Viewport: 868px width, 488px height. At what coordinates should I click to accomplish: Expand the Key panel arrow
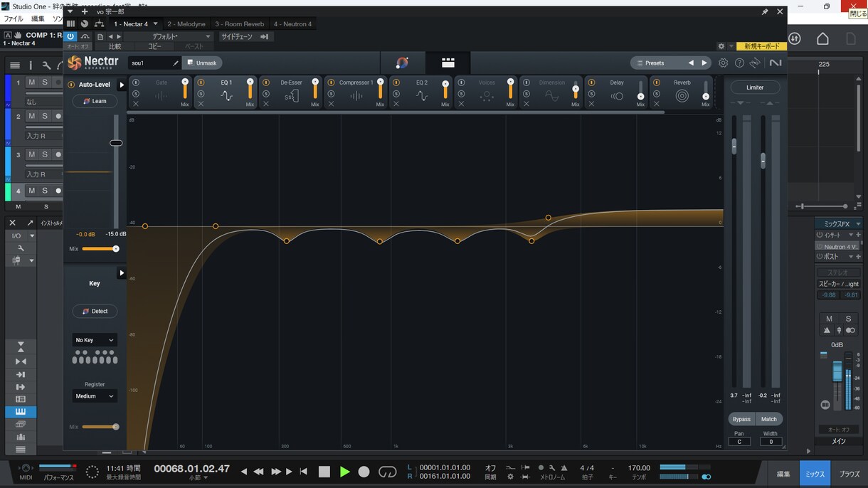(122, 272)
